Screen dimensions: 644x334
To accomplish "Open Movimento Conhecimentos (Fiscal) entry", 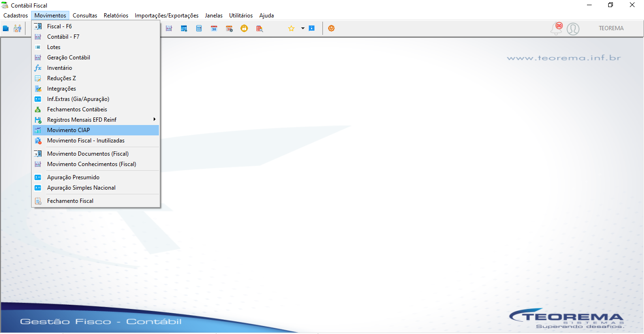I will pos(96,164).
